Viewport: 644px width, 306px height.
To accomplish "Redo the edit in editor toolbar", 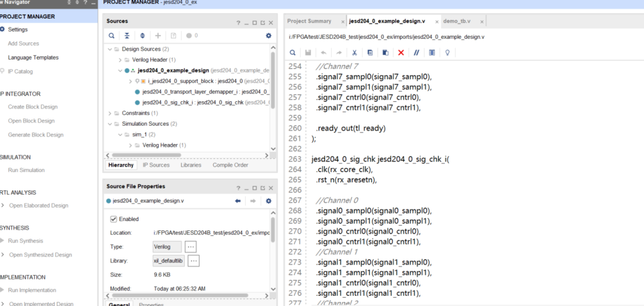I will tap(339, 53).
